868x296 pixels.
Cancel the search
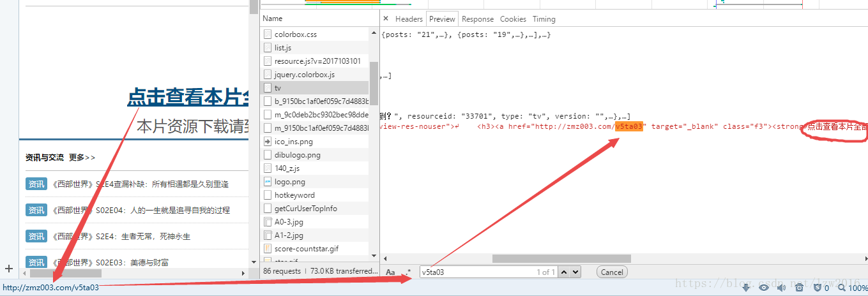tap(612, 272)
